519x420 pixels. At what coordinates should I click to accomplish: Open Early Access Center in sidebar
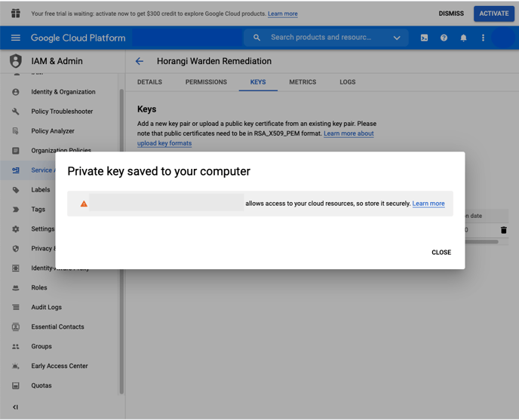click(60, 366)
